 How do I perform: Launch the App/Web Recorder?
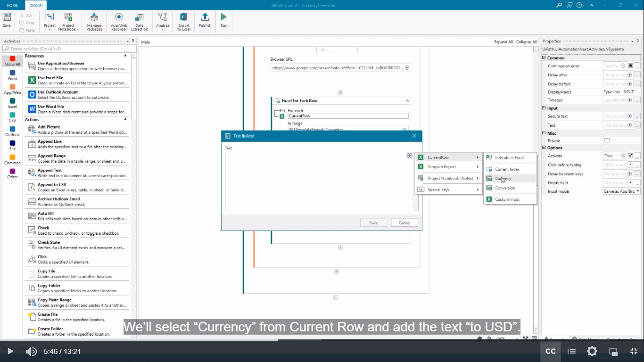(119, 22)
